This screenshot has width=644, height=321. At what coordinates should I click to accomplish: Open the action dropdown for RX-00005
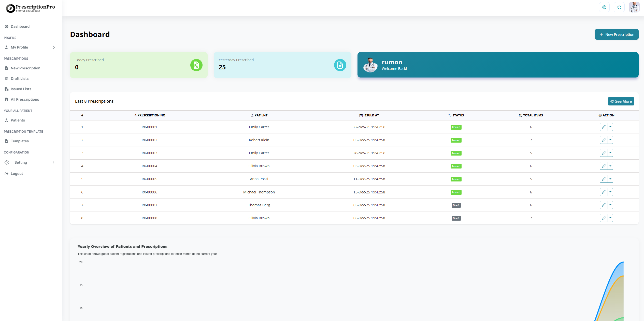(x=610, y=179)
